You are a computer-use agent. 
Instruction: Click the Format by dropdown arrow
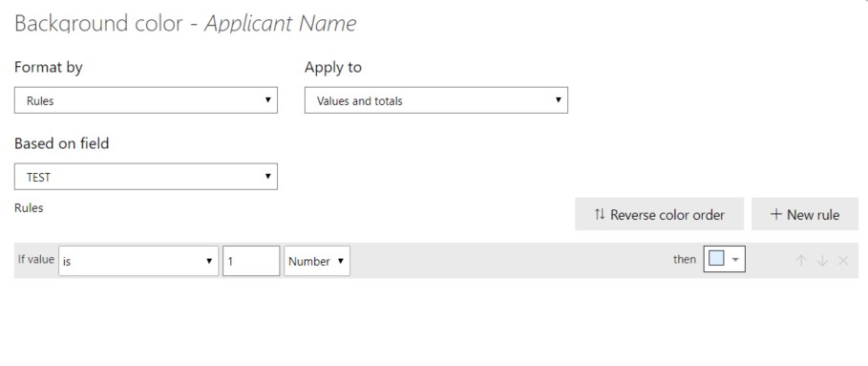pos(268,100)
